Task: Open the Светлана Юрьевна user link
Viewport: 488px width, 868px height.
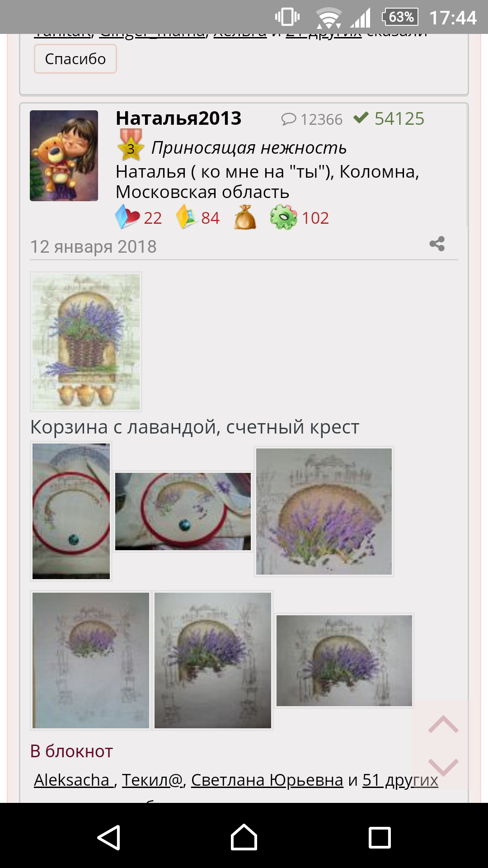Action: 267,780
